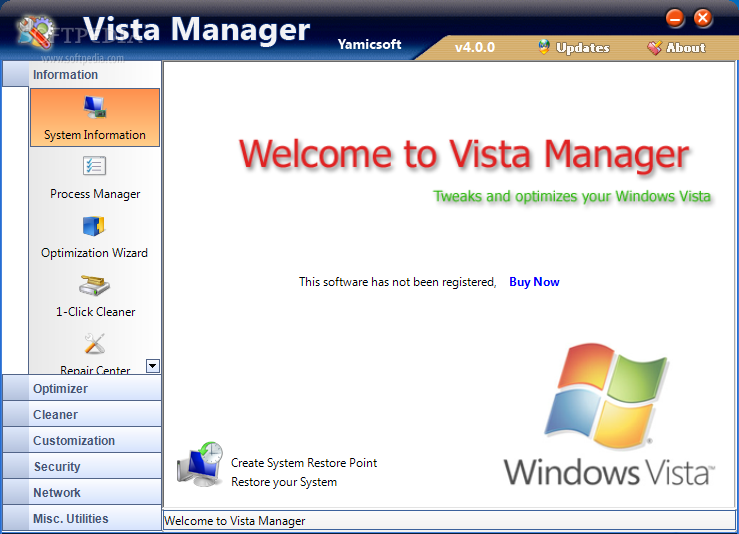Close the Vista Manager window
Viewport: 739px width, 534px height.
tap(703, 18)
